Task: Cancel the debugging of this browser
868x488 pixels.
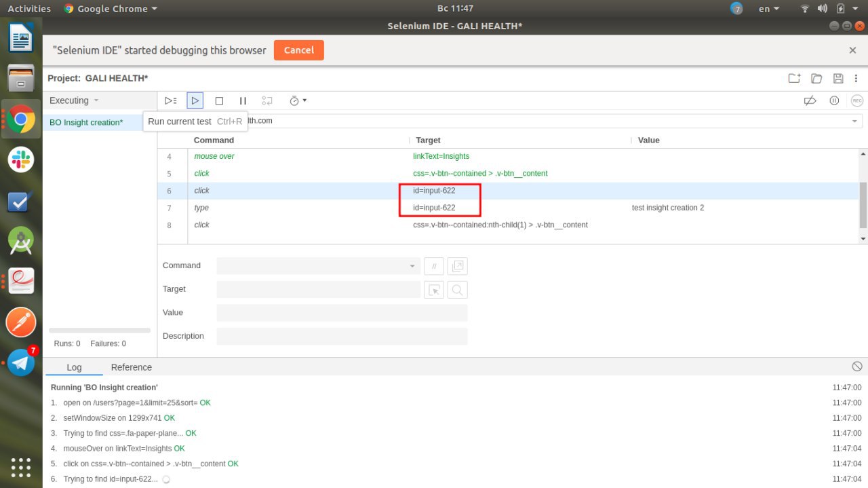Action: point(298,50)
